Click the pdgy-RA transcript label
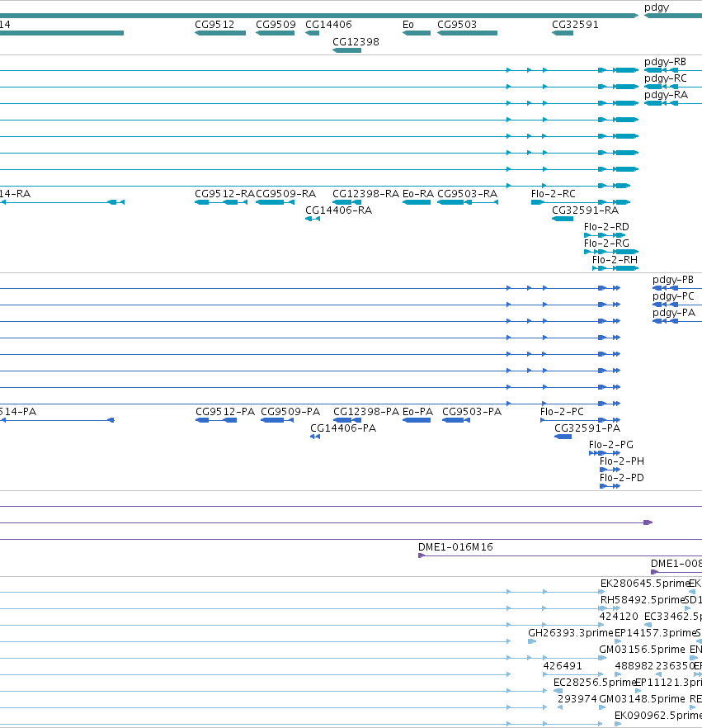The height and width of the screenshot is (728, 702). pyautogui.click(x=666, y=95)
